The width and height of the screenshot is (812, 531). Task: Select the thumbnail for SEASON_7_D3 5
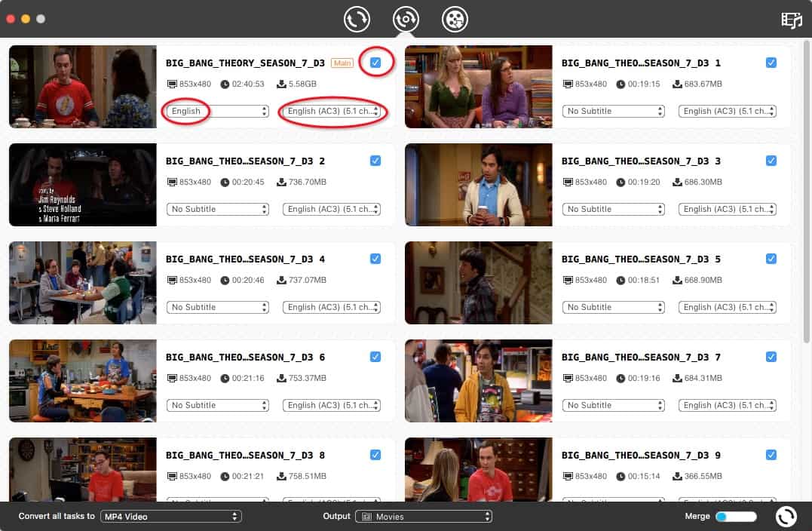pos(479,283)
